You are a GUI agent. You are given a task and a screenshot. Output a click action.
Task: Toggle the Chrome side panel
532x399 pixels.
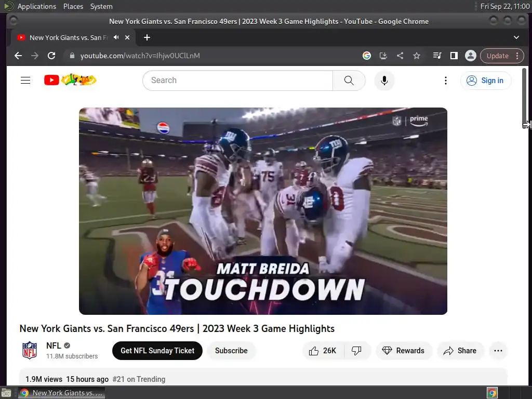454,56
